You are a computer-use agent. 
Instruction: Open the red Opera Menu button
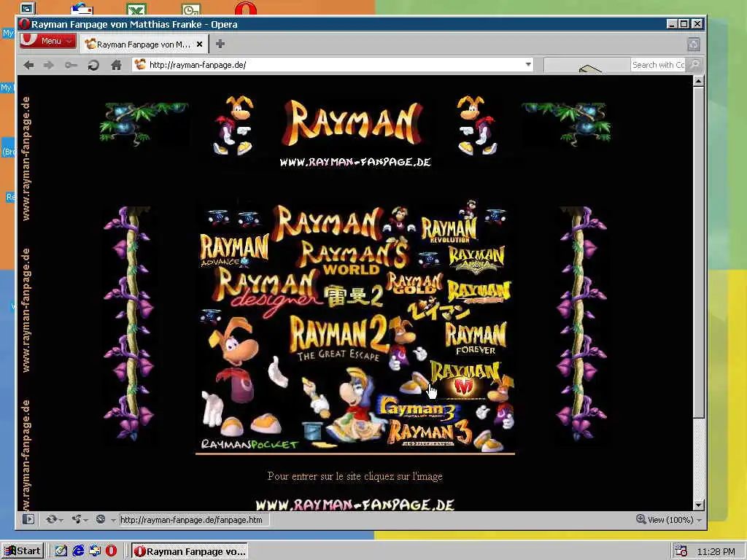[x=47, y=41]
